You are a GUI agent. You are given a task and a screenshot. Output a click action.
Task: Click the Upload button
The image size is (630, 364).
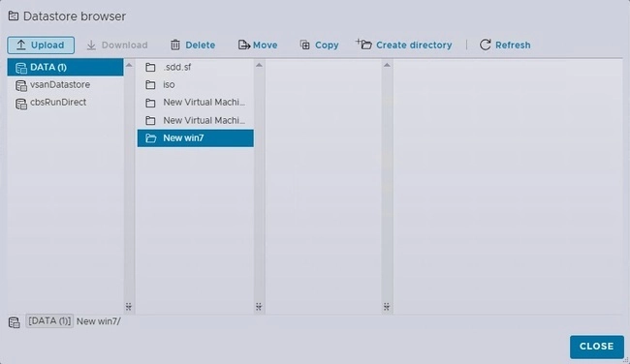41,45
